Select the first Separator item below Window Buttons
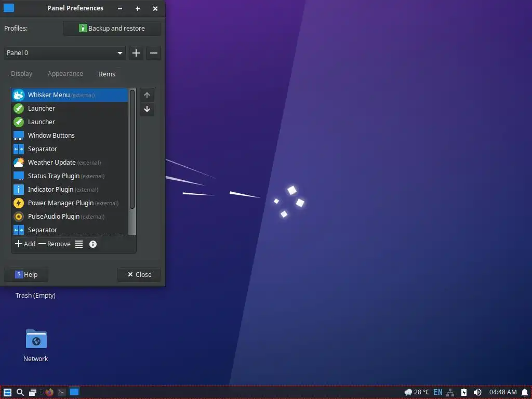This screenshot has height=399, width=532. coord(70,149)
